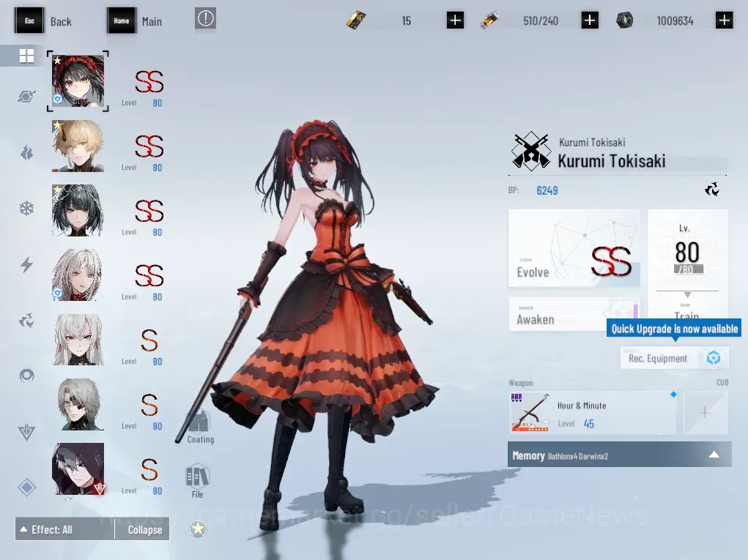Click the Esc Back button
This screenshot has height=560, width=748.
[x=43, y=20]
